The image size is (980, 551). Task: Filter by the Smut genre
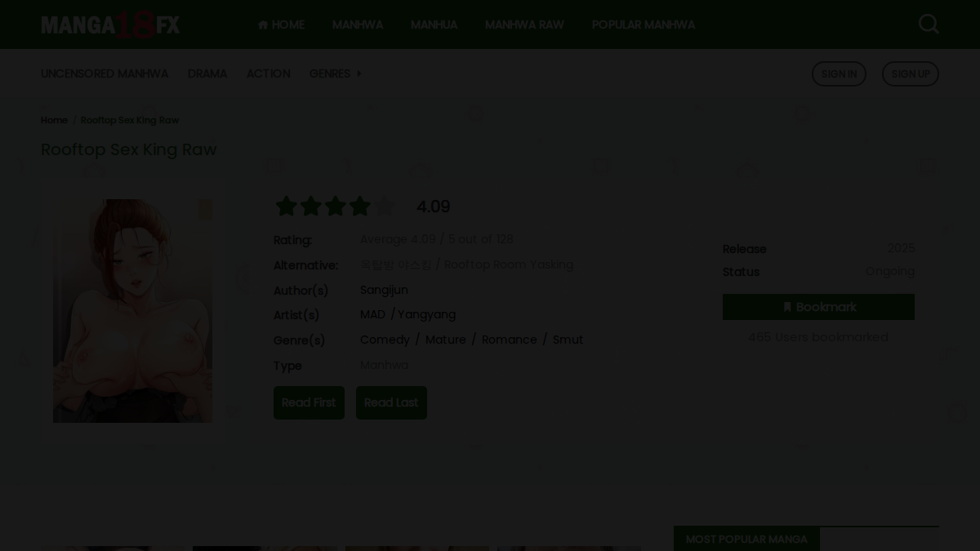click(x=568, y=340)
